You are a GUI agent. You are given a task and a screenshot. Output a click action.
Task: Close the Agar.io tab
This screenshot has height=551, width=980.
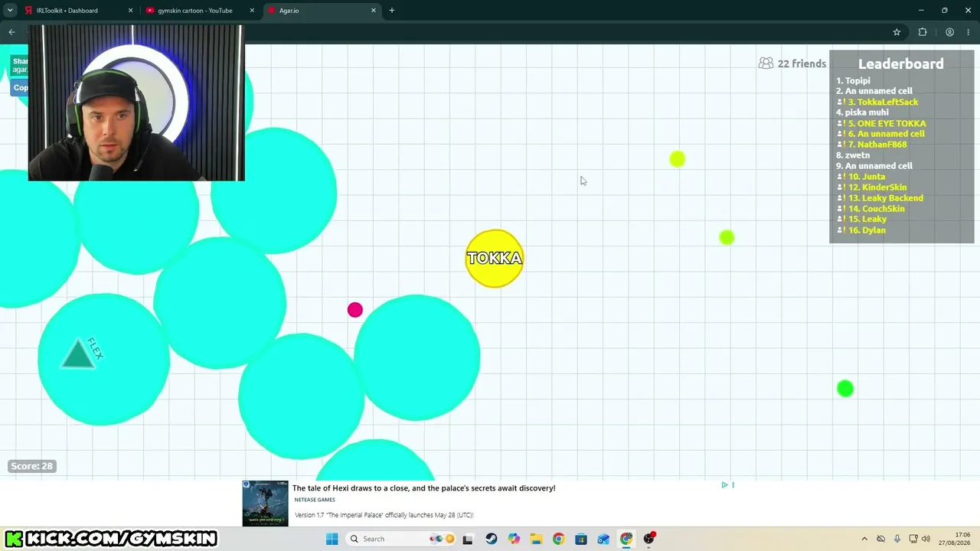click(x=374, y=11)
